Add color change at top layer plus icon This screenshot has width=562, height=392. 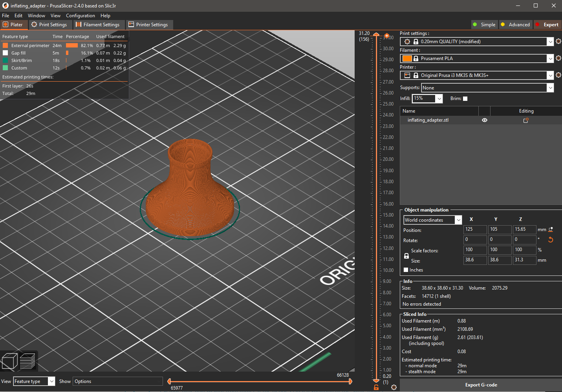(x=387, y=36)
